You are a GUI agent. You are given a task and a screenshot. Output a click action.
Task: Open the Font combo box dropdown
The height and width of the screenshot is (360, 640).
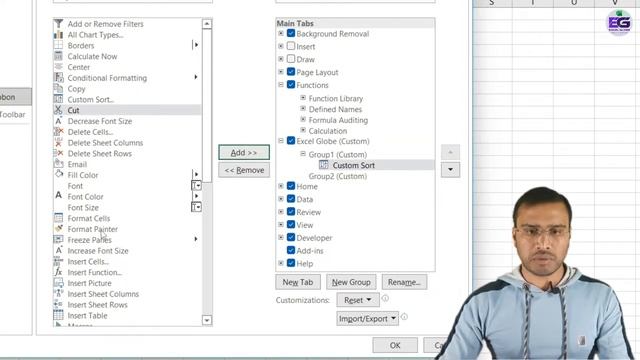[x=196, y=186]
